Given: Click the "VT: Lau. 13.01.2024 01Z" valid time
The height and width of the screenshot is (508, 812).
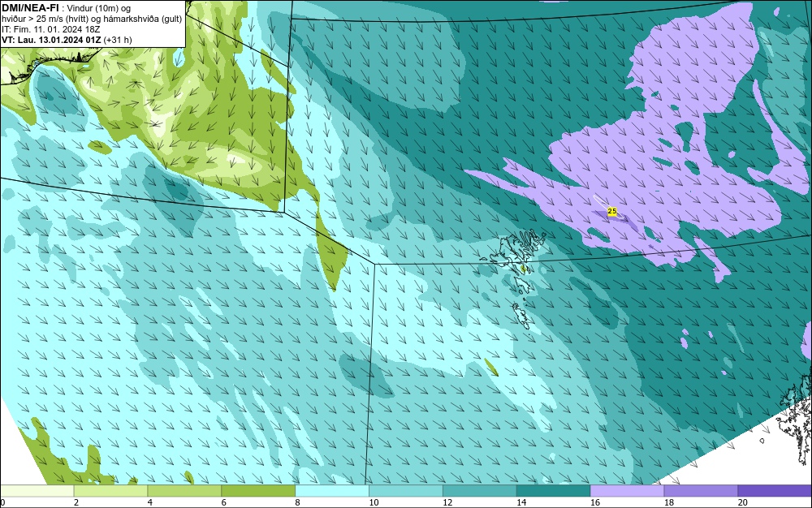Looking at the screenshot, I should point(52,40).
